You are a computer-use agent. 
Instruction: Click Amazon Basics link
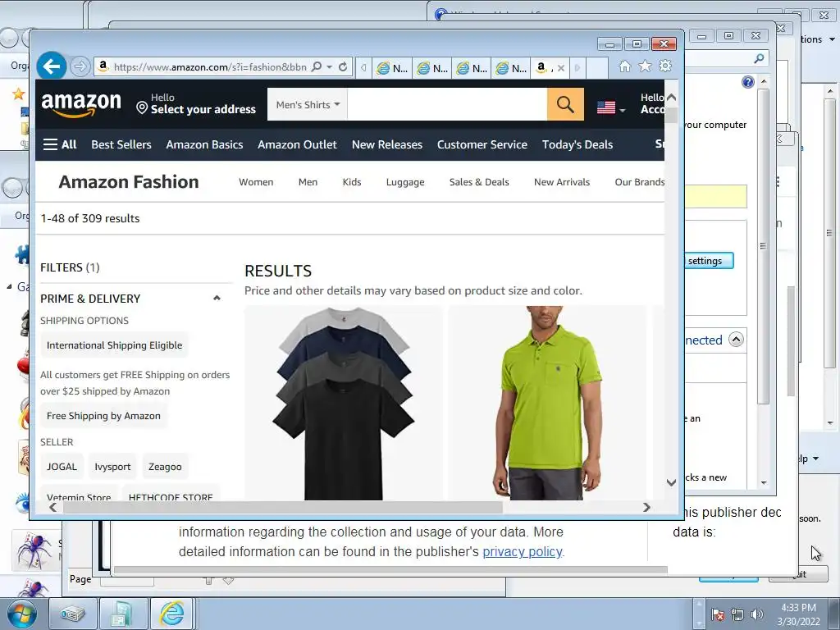[x=204, y=144]
